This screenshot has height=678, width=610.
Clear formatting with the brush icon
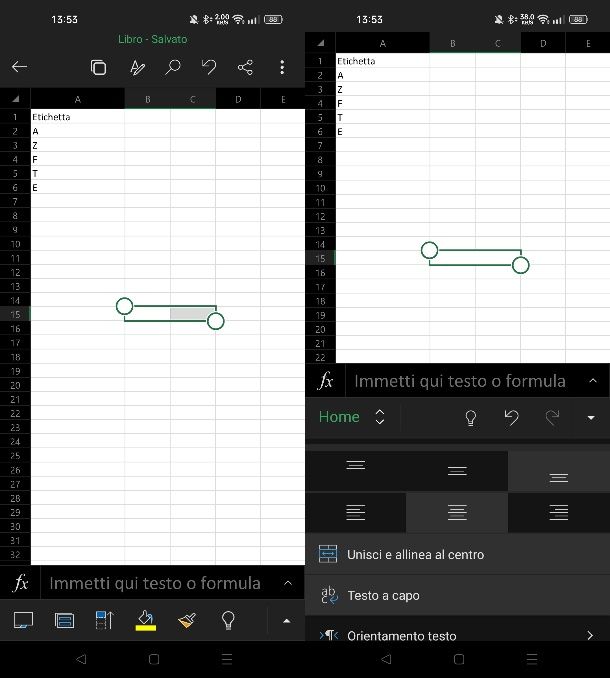pyautogui.click(x=187, y=620)
